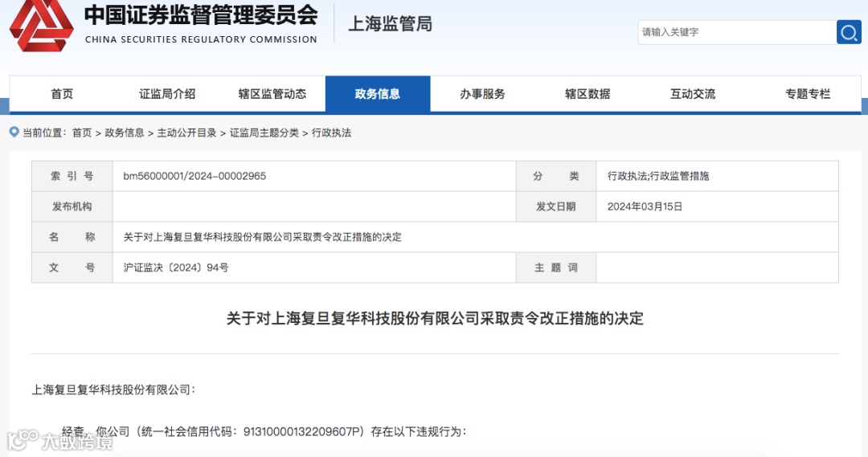Open the 办事服务 navigation tab
This screenshot has height=457, width=868.
(483, 94)
